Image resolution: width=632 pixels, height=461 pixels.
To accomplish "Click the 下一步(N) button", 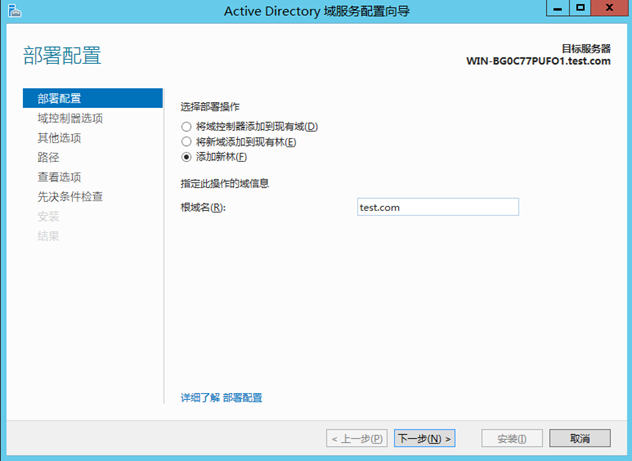I will click(x=424, y=438).
